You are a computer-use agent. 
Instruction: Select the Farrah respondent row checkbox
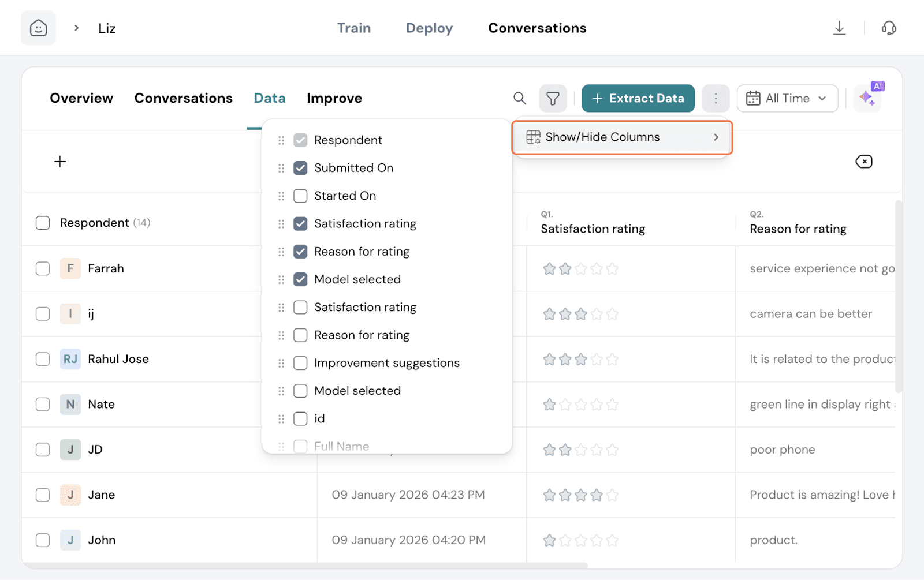(43, 268)
